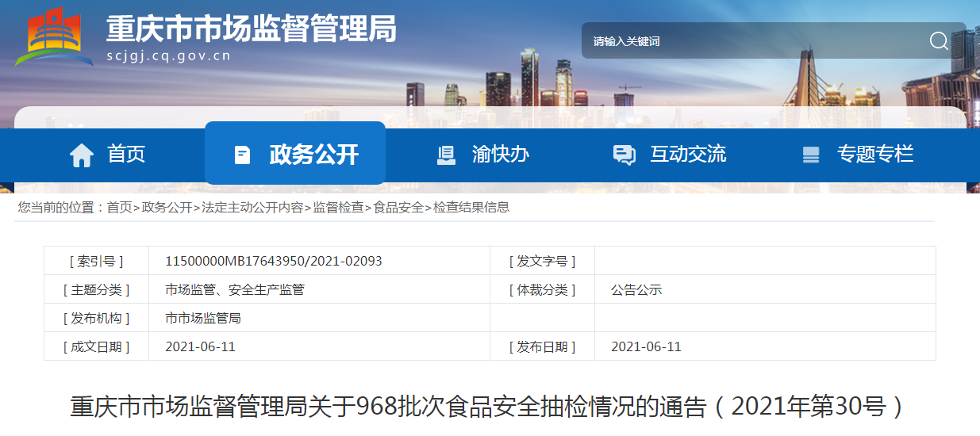Click the 您当前的位置 label
Image resolution: width=980 pixels, height=436 pixels.
point(60,208)
